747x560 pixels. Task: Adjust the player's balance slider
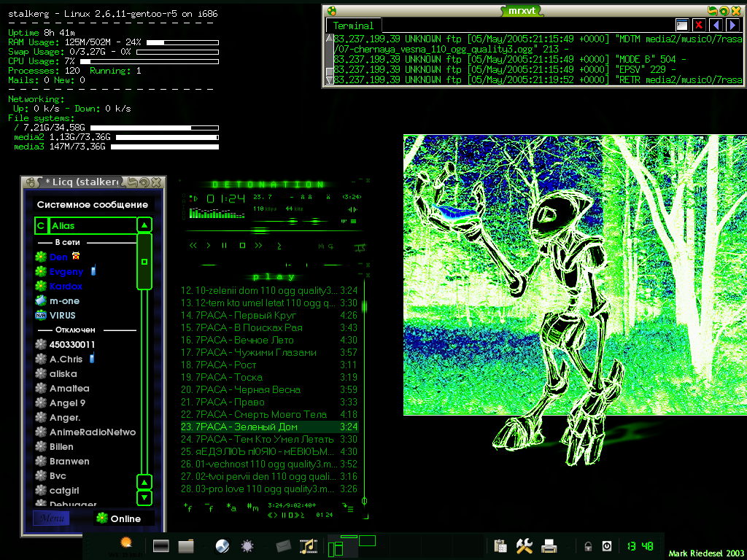[315, 221]
